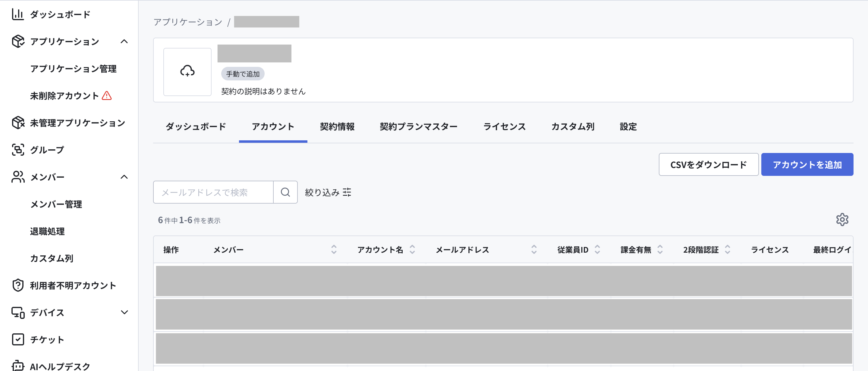This screenshot has width=868, height=371.
Task: Click the 利用者不明アカウント shield icon
Action: pos(17,285)
